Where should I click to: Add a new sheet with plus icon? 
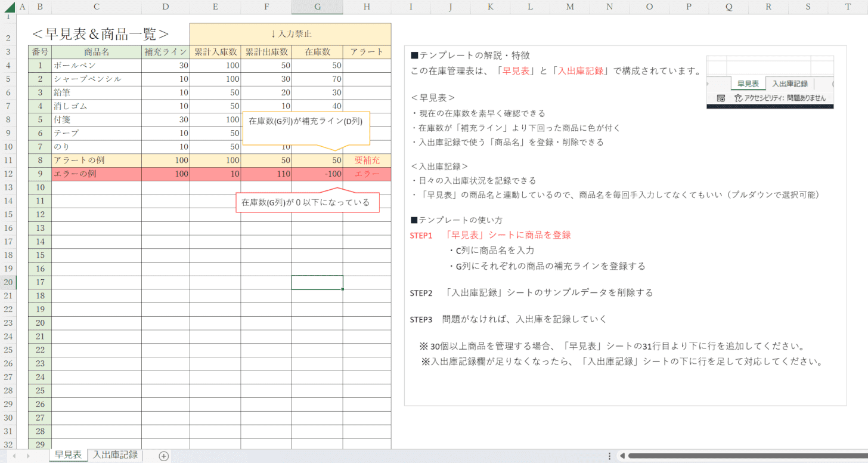(164, 456)
